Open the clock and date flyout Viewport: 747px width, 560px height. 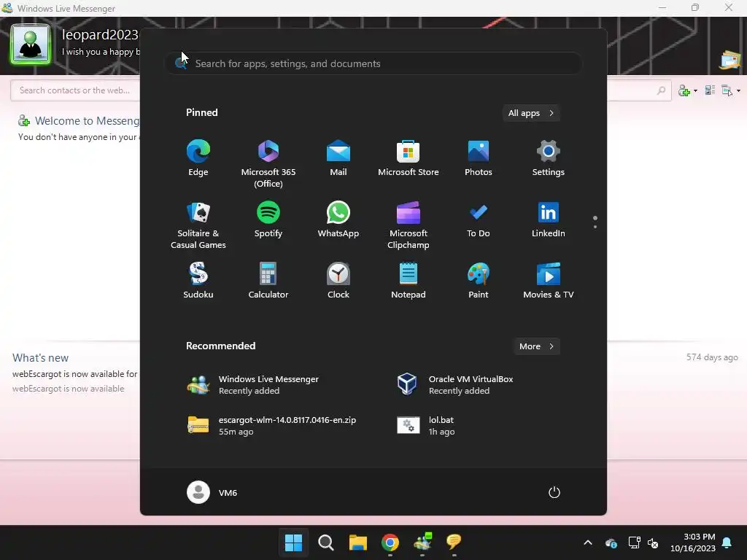[693, 542]
